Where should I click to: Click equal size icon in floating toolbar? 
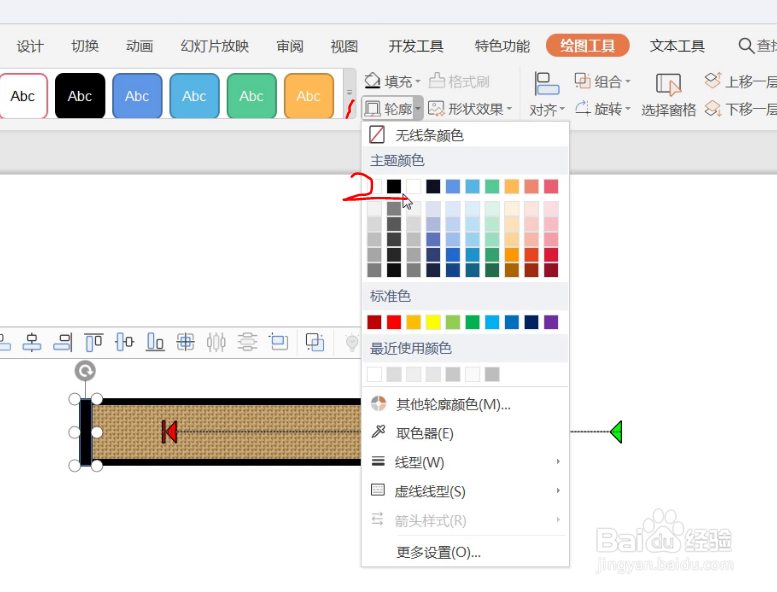(278, 342)
